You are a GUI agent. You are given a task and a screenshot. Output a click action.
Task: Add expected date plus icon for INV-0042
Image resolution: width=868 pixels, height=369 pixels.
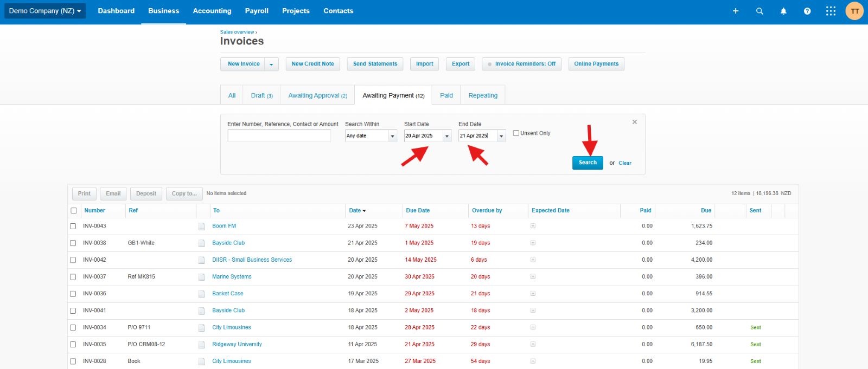pos(533,260)
